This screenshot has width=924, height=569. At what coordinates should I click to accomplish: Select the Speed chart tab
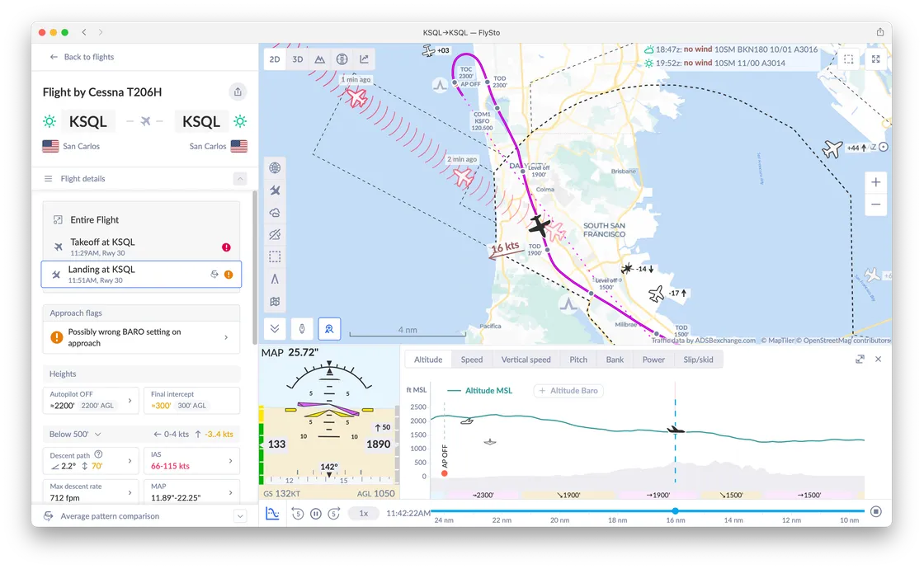[471, 360]
